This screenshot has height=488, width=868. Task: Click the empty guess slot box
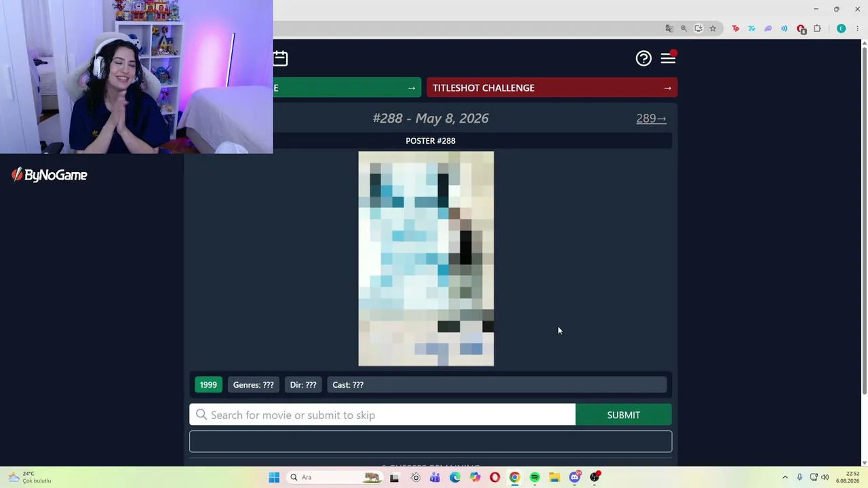tap(431, 441)
